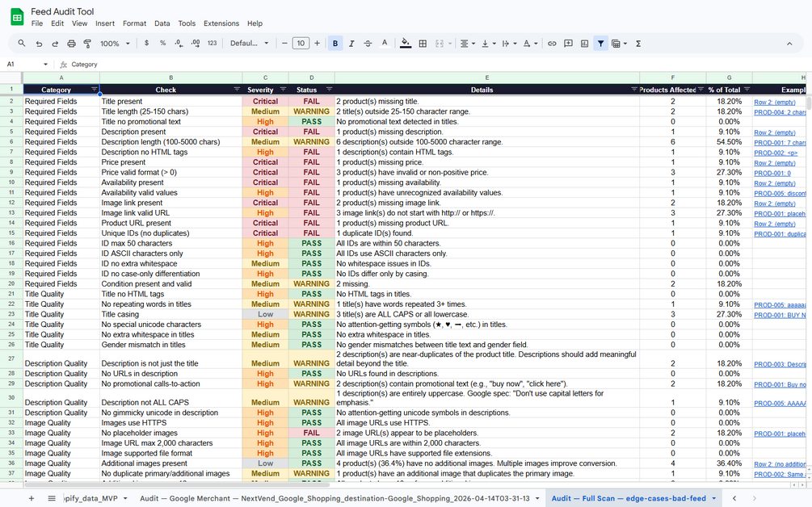Click the merge cells icon

pos(440,44)
